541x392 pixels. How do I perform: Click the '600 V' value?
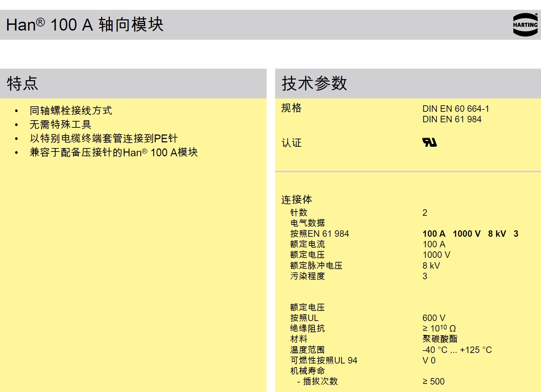tap(434, 318)
